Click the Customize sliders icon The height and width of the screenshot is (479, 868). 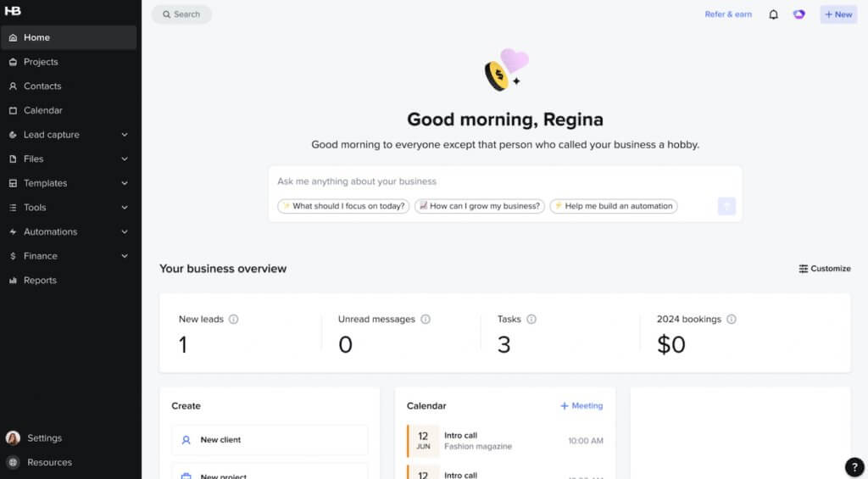804,269
